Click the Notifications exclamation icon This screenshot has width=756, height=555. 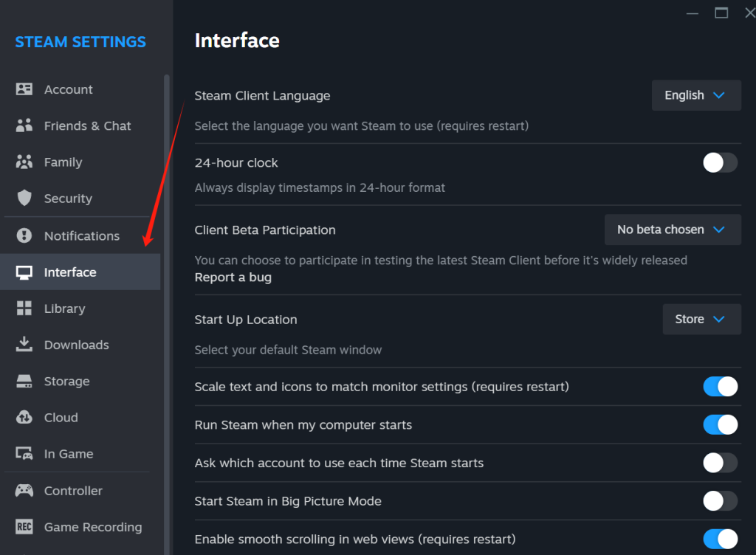(x=24, y=235)
